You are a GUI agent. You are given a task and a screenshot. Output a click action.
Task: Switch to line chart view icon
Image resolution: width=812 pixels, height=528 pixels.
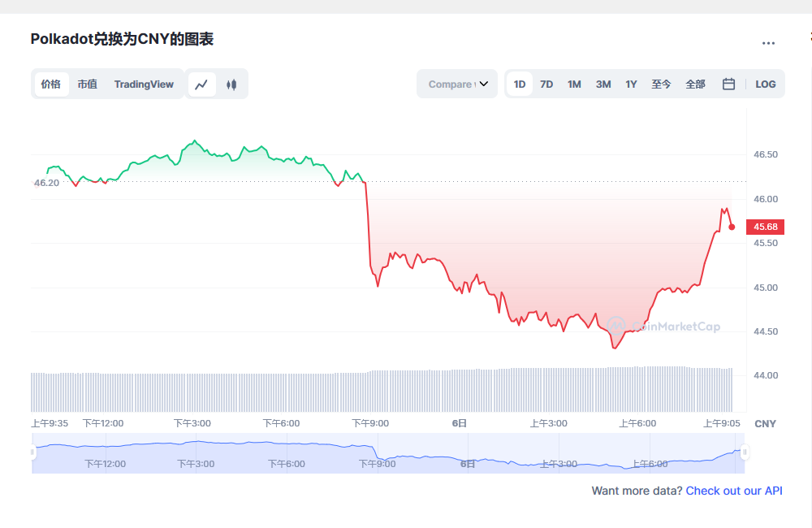(x=201, y=84)
